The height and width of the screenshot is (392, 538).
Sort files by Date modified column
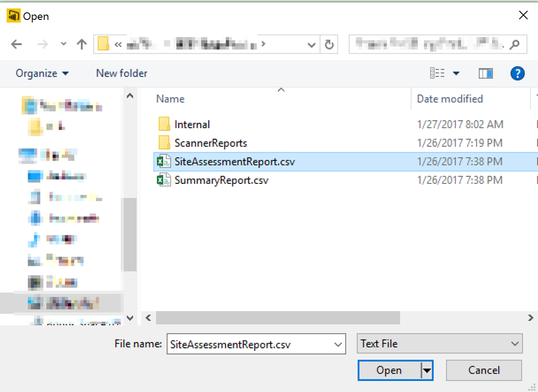(450, 99)
